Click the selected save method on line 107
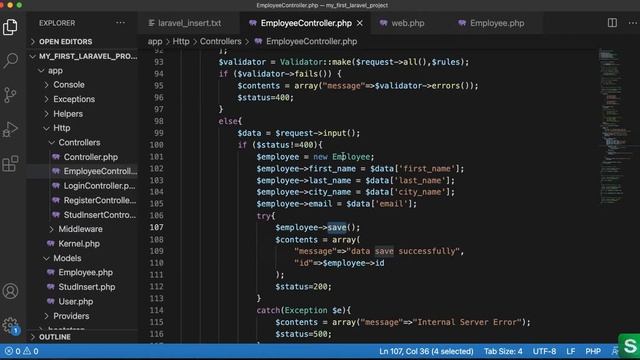640x360 pixels. tap(337, 227)
